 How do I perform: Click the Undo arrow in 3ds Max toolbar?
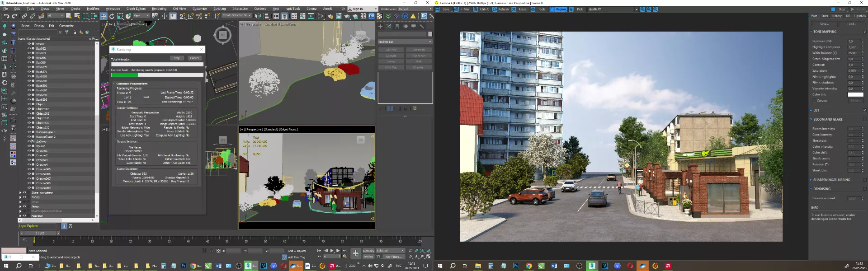(x=6, y=16)
